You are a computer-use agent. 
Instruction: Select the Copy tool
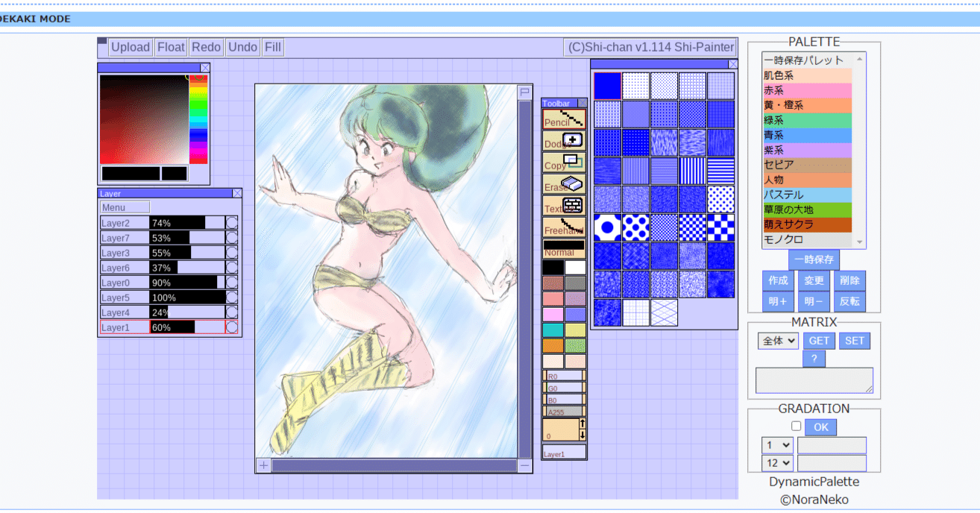point(564,163)
